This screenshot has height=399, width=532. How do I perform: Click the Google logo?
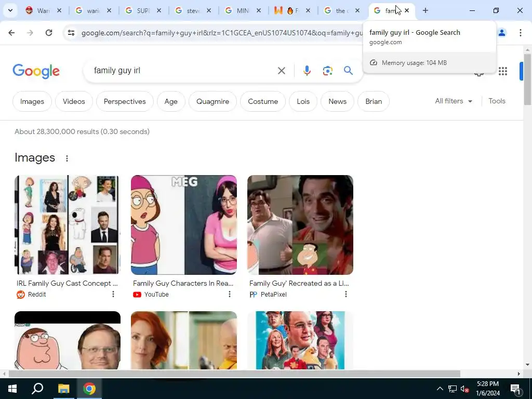point(36,71)
